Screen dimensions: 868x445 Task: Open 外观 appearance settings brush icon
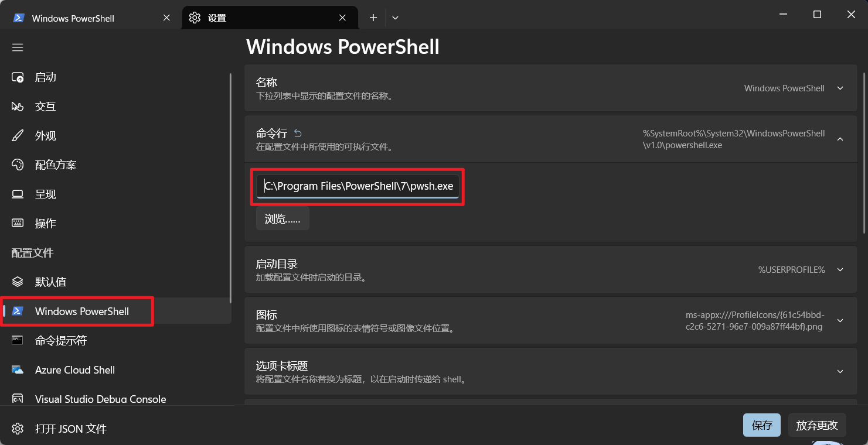[x=18, y=136]
